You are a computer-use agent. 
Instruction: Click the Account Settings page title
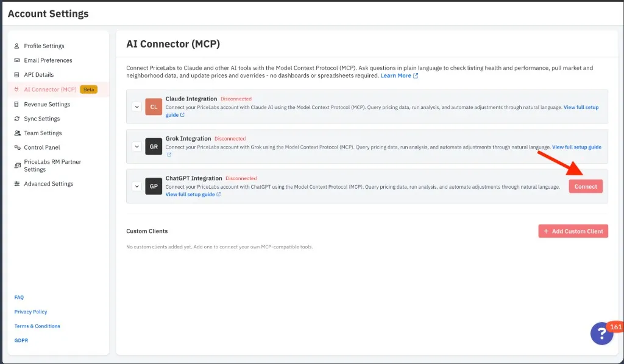[48, 13]
